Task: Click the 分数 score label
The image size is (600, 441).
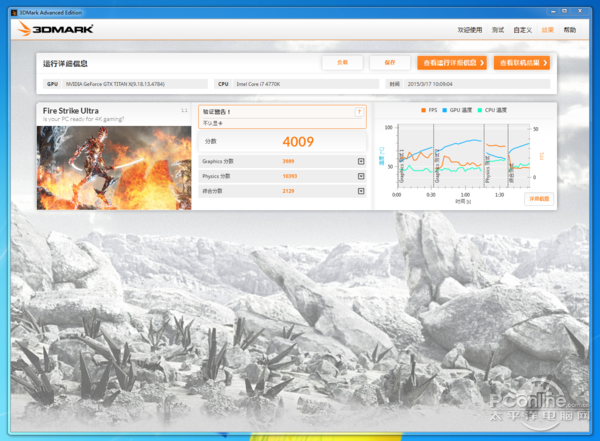Action: [x=210, y=142]
